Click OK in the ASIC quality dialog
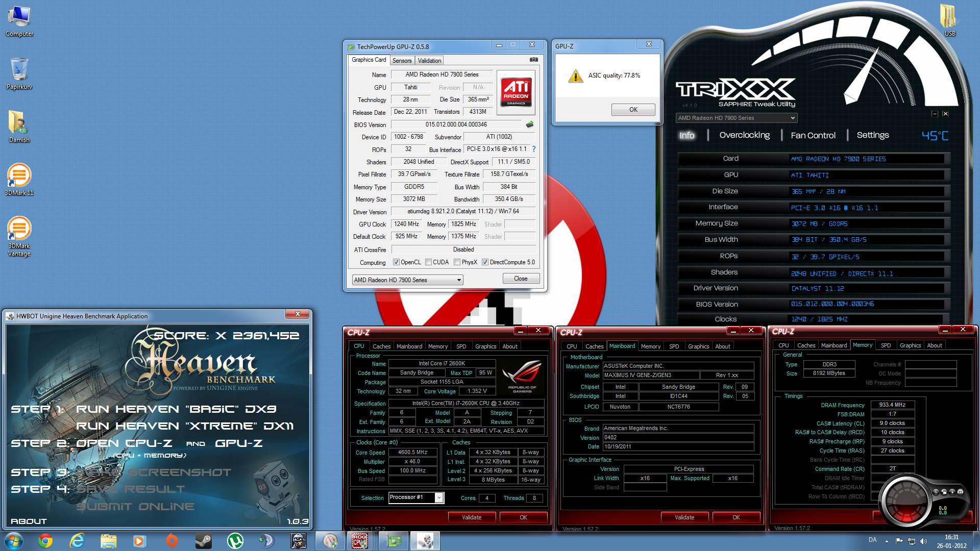The width and height of the screenshot is (980, 551). coord(633,110)
